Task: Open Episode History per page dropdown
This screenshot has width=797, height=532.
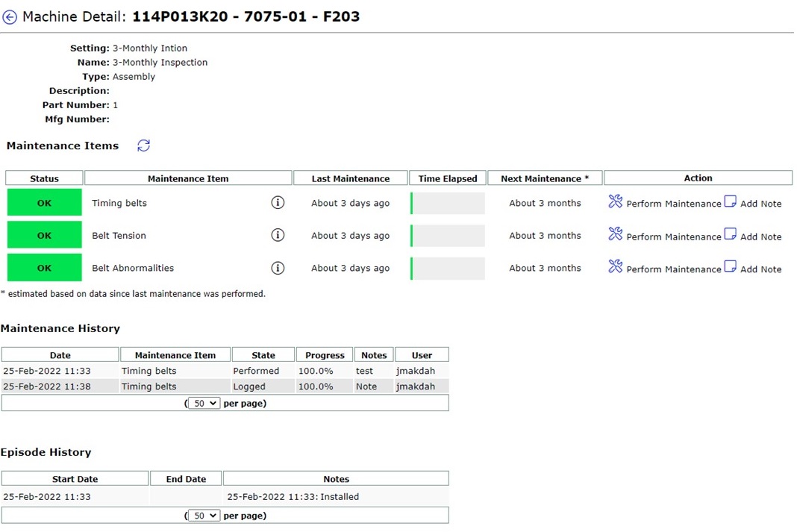Action: pyautogui.click(x=204, y=515)
